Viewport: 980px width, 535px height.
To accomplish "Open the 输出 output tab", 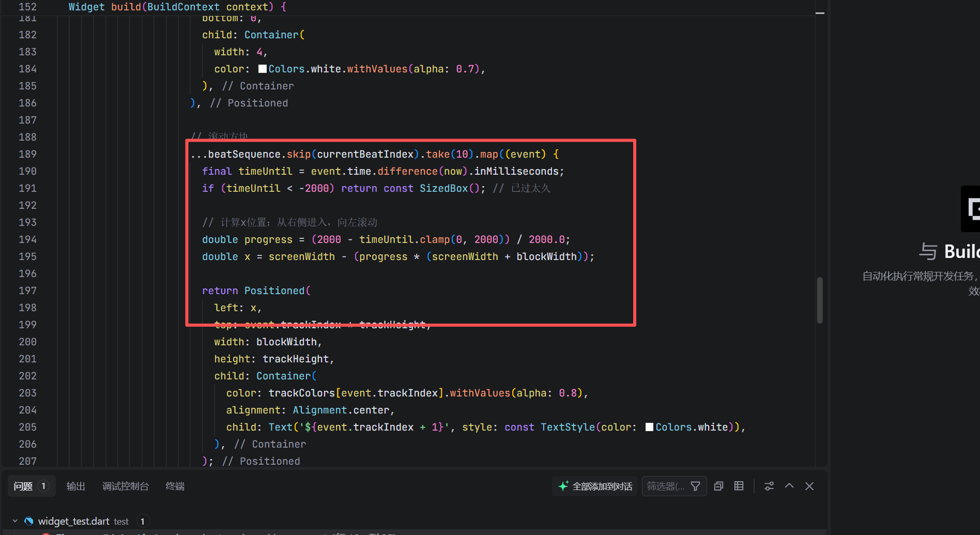I will coord(75,486).
